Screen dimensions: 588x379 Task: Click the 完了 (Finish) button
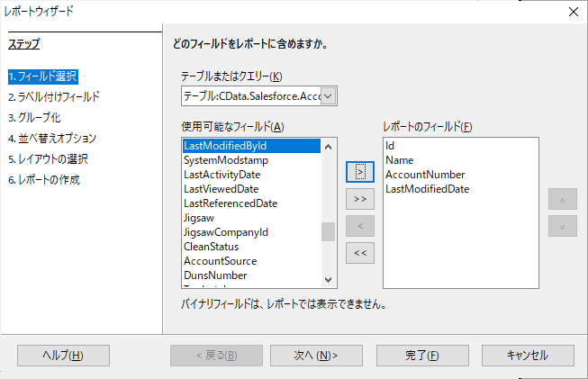[x=421, y=355]
